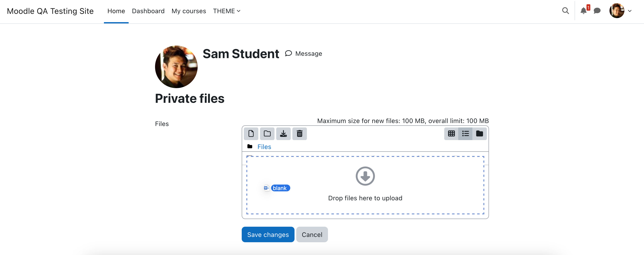The image size is (644, 255).
Task: Switch to list details view
Action: (465, 134)
